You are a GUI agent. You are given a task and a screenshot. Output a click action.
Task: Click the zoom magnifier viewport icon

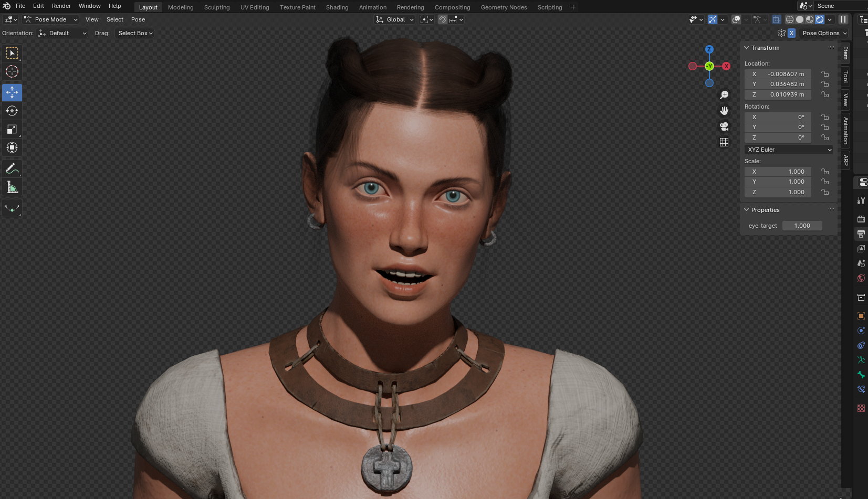[724, 95]
